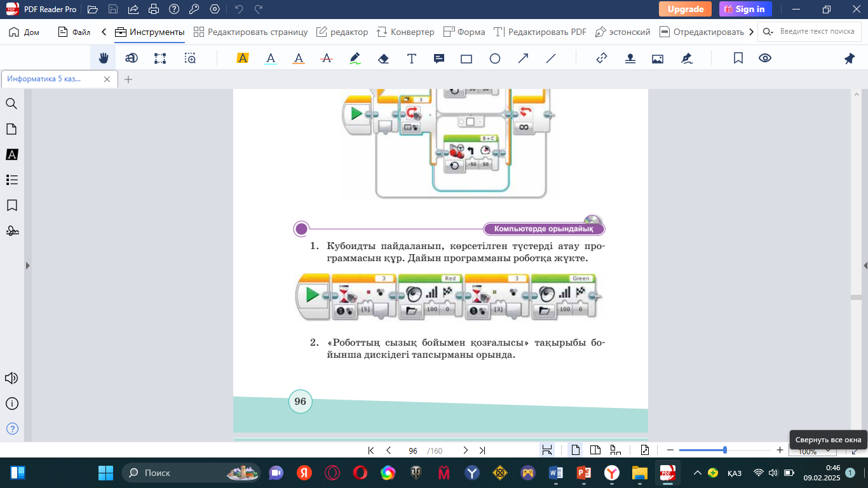868x488 pixels.
Task: Enable single page view mode
Action: (x=576, y=451)
